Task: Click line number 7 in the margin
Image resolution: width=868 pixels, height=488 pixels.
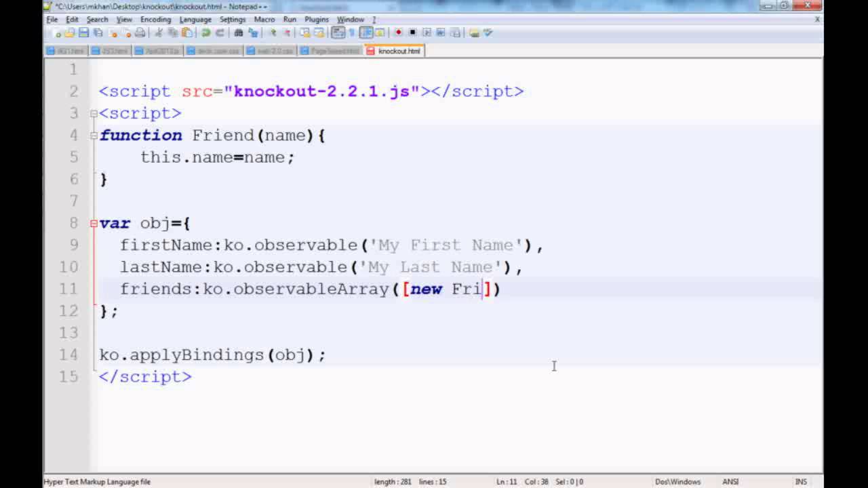Action: [74, 201]
